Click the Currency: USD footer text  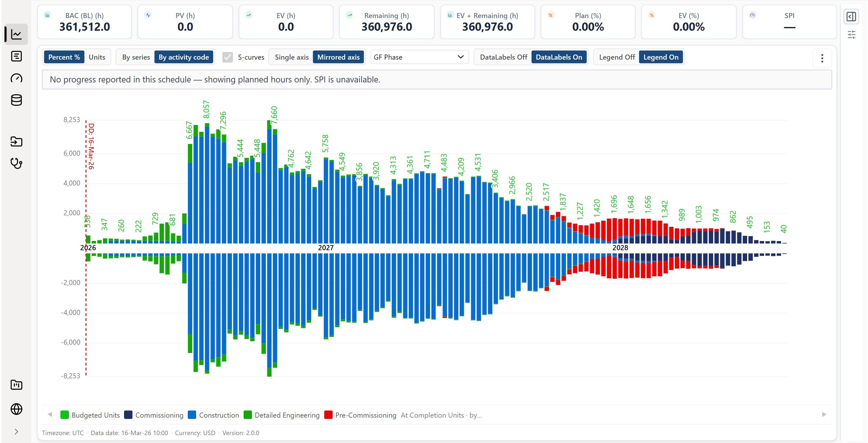coord(195,433)
